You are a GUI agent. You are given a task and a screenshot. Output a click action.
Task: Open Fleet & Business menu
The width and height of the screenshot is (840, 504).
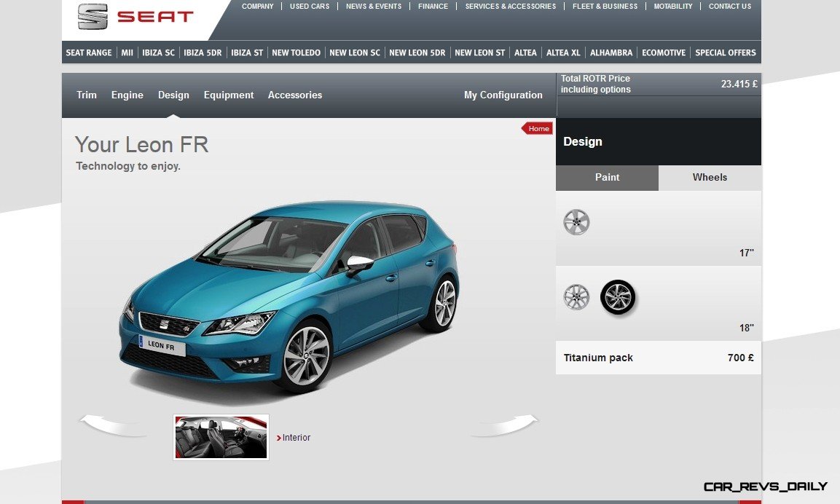click(x=605, y=7)
